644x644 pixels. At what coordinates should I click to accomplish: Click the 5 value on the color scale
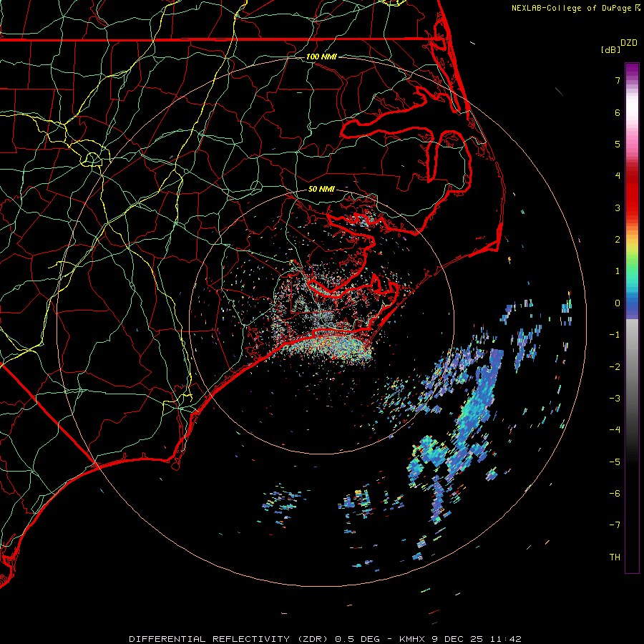618,144
